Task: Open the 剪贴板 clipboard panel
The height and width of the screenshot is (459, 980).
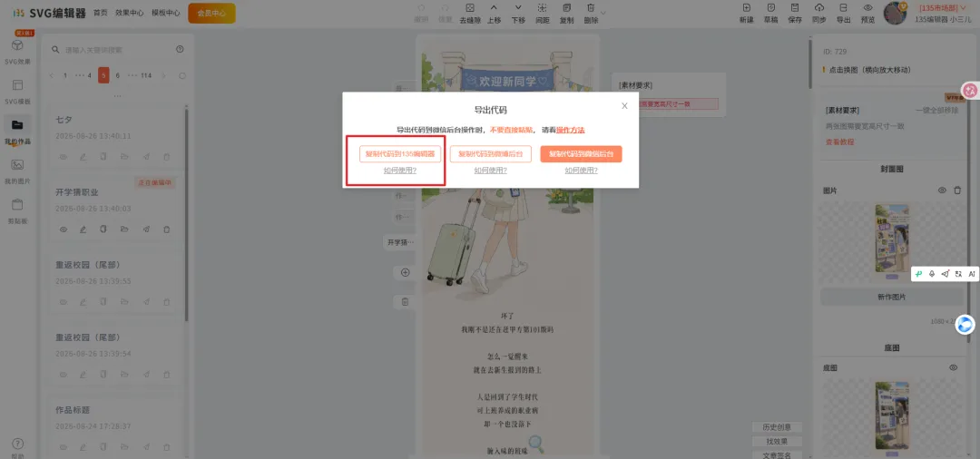Action: (x=17, y=211)
